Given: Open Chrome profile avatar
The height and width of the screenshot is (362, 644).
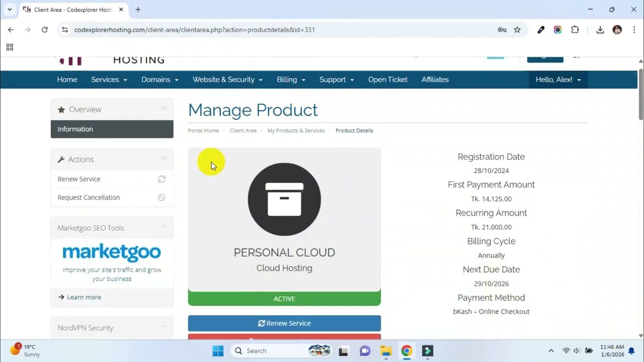Looking at the screenshot, I should (617, 30).
